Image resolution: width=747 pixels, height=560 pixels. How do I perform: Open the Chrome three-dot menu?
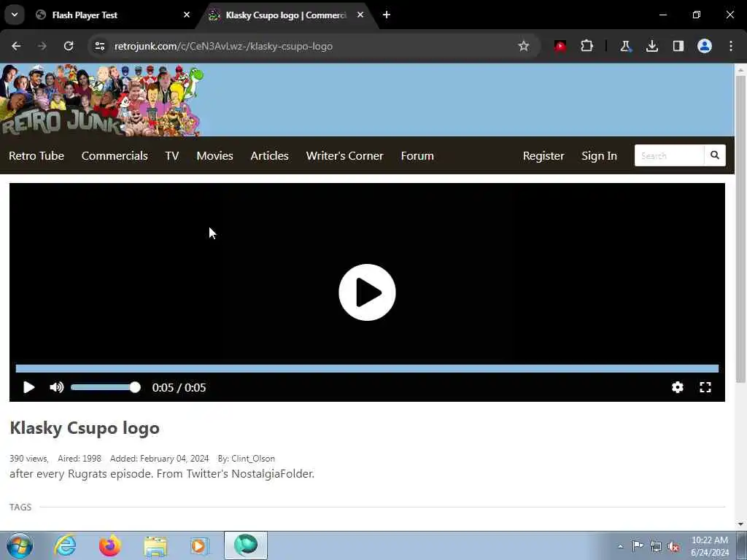point(731,46)
